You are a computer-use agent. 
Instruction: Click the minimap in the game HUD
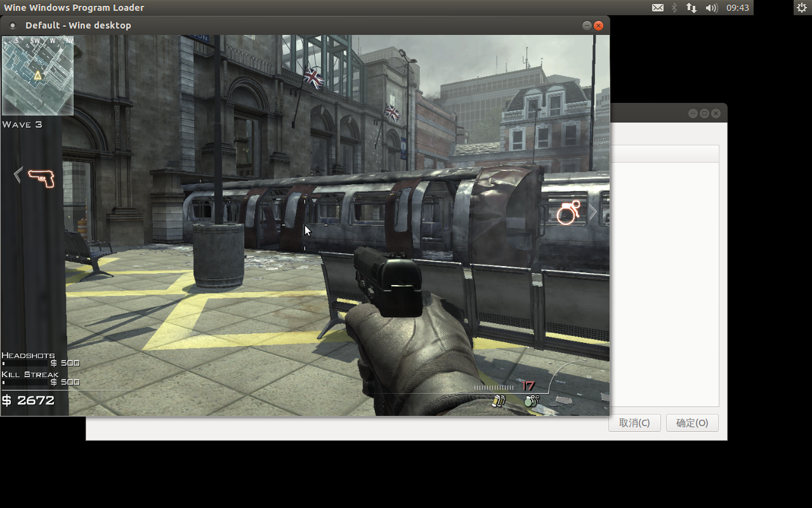[37, 76]
